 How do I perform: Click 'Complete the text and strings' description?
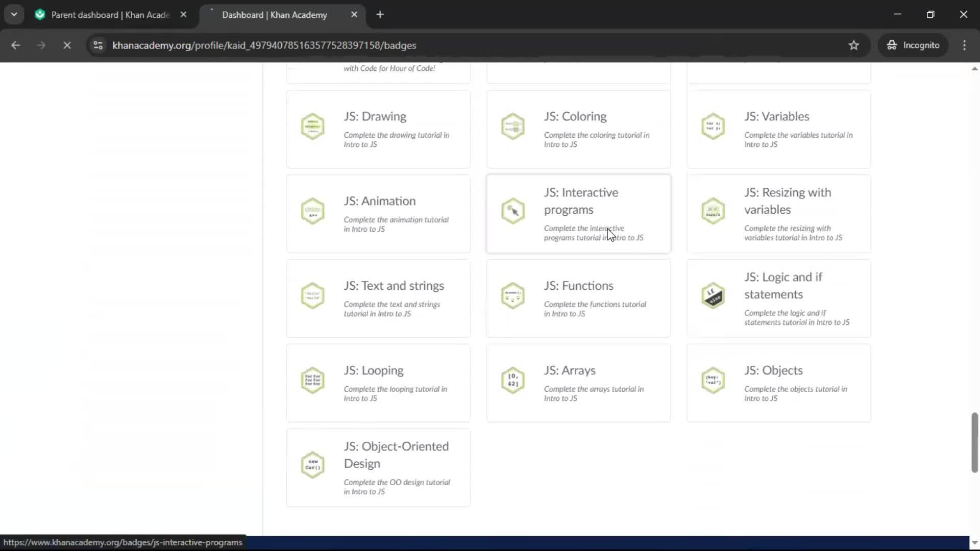pyautogui.click(x=391, y=309)
